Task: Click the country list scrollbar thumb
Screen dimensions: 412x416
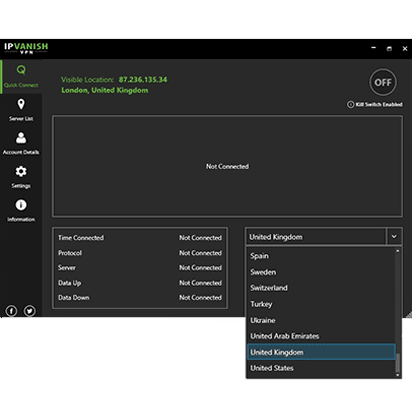Action: click(397, 363)
